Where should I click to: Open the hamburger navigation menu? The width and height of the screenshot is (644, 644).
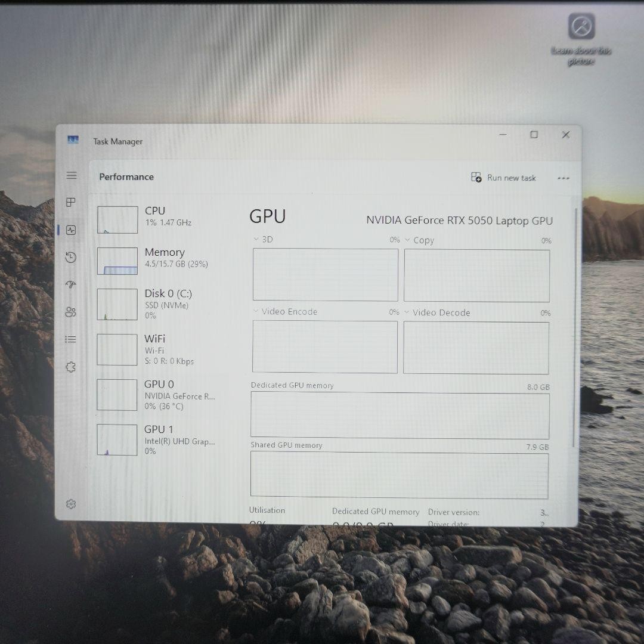[72, 175]
